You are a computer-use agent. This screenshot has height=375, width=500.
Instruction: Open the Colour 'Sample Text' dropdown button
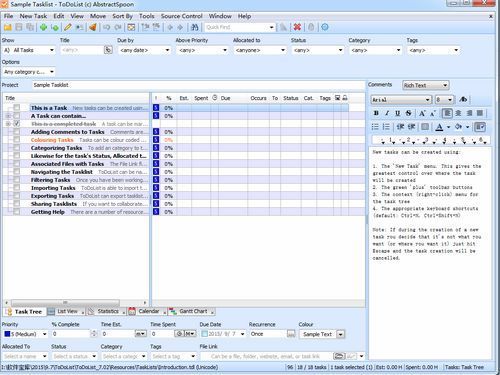pyautogui.click(x=340, y=334)
